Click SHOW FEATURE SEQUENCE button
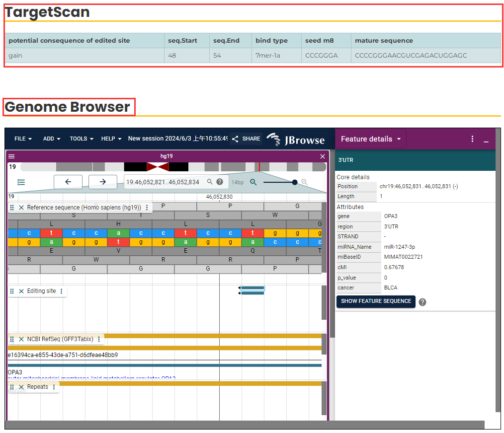Image resolution: width=504 pixels, height=433 pixels. coord(376,301)
